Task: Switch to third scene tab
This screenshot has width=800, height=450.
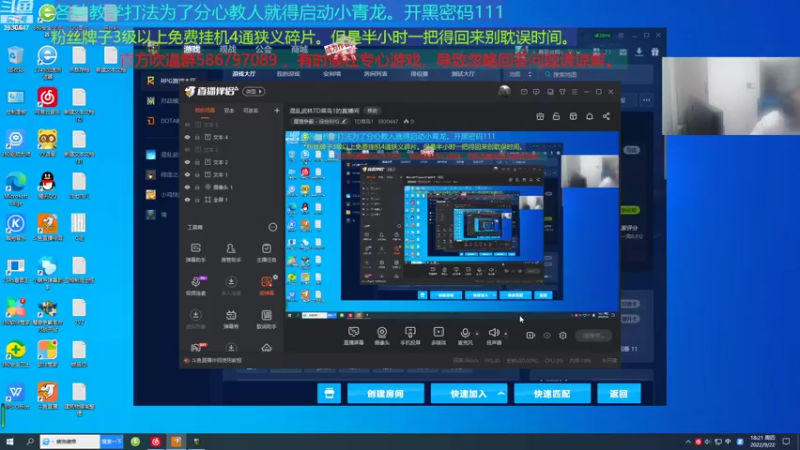Action: (x=250, y=110)
